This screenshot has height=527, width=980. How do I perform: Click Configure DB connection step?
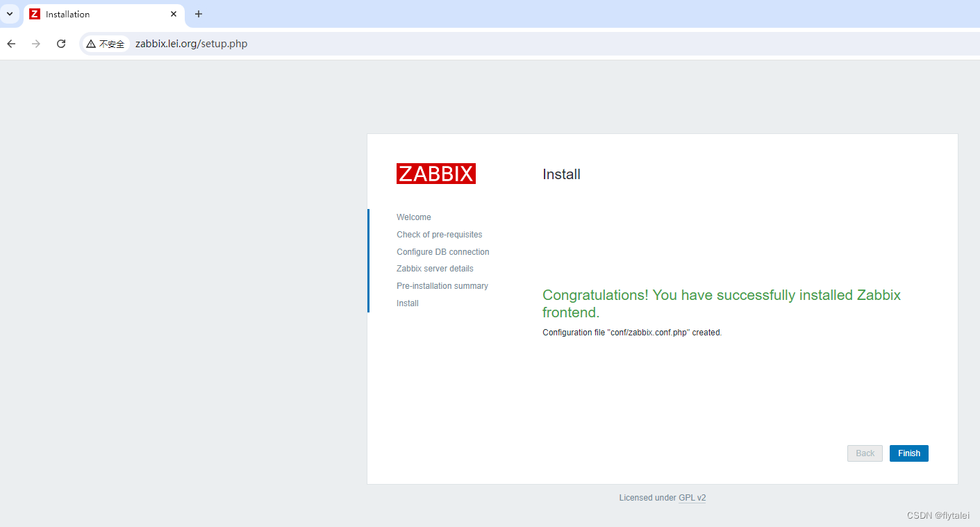tap(443, 252)
